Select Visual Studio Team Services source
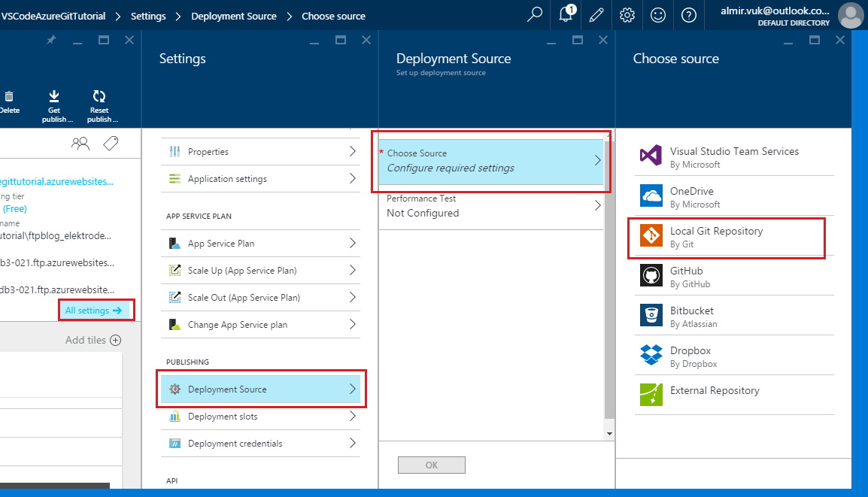 tap(734, 157)
